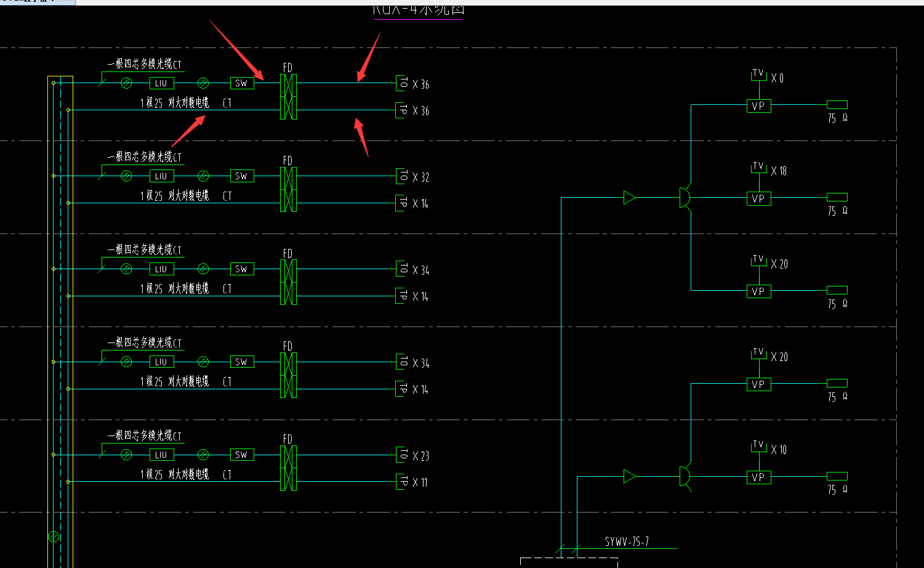Click the 一根四芯多模光缆CT label above the TO X 32 row
The image size is (924, 568).
pos(145,157)
